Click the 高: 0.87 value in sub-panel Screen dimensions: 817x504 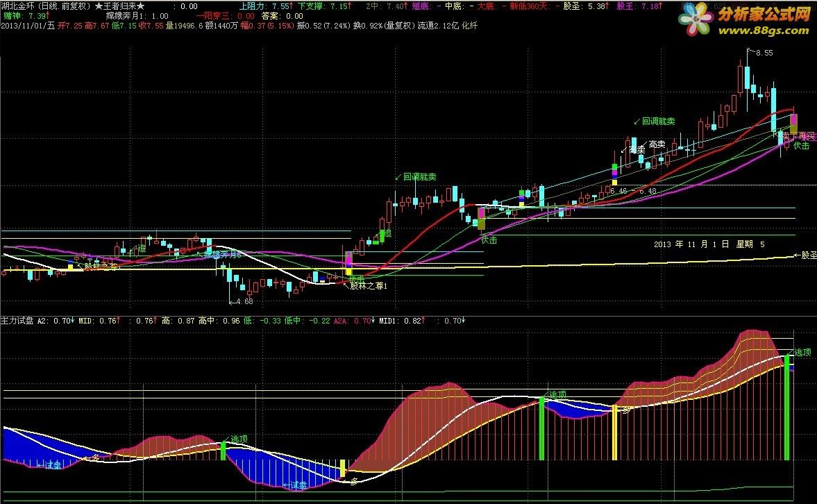[178, 321]
